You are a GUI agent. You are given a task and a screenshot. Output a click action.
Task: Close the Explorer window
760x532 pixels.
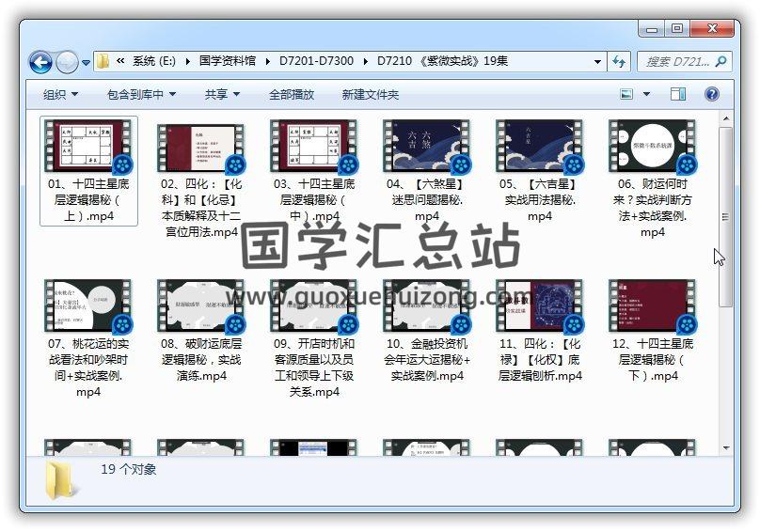click(711, 28)
